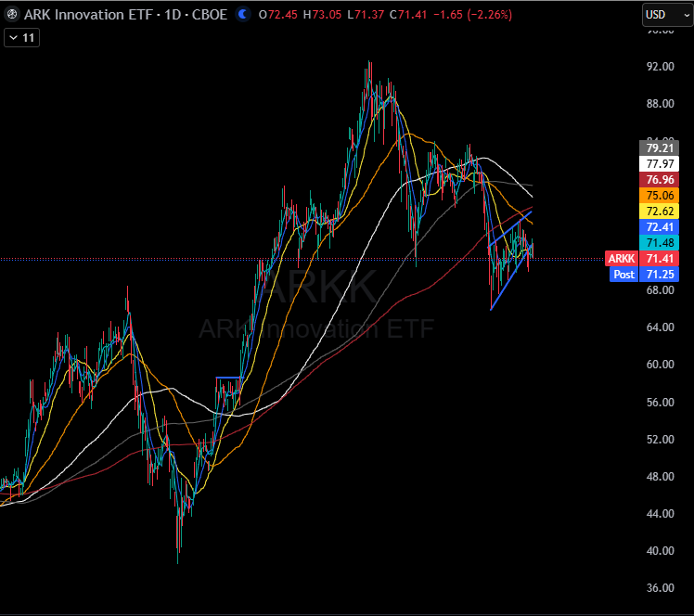This screenshot has height=616, width=694.
Task: Click the CBOE exchange label
Action: [210, 15]
